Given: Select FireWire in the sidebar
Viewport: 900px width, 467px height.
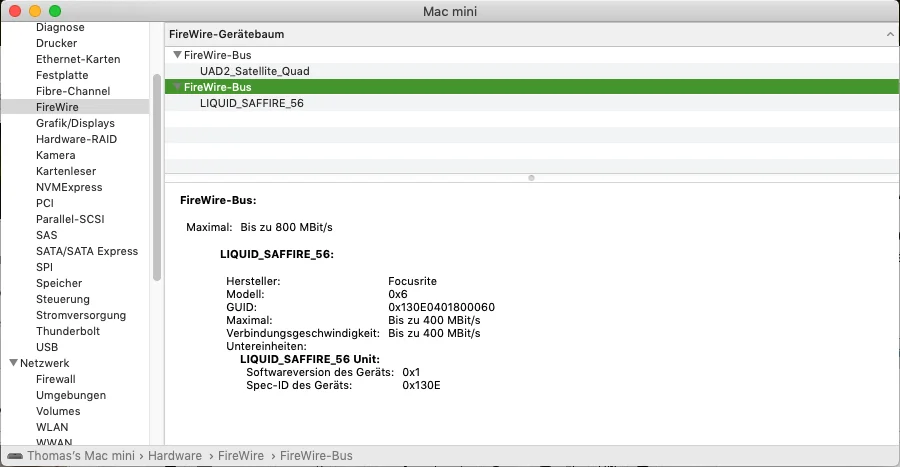Looking at the screenshot, I should pos(75,107).
